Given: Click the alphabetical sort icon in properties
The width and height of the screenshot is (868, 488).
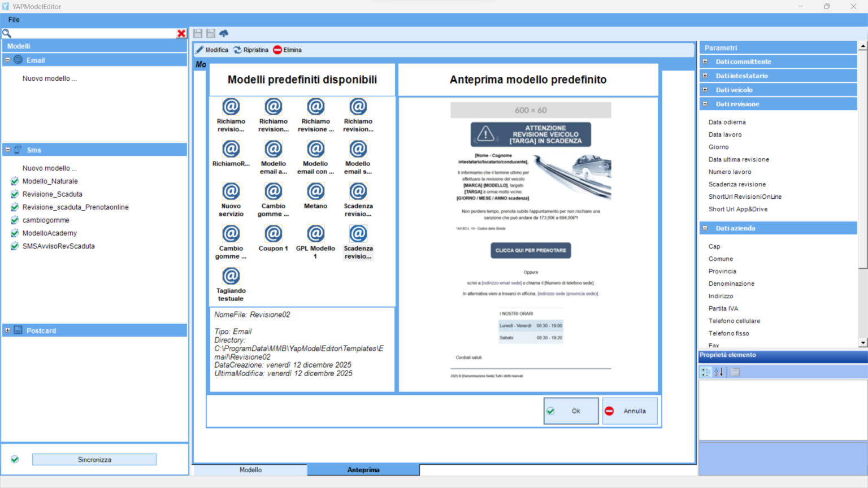Looking at the screenshot, I should pos(719,372).
